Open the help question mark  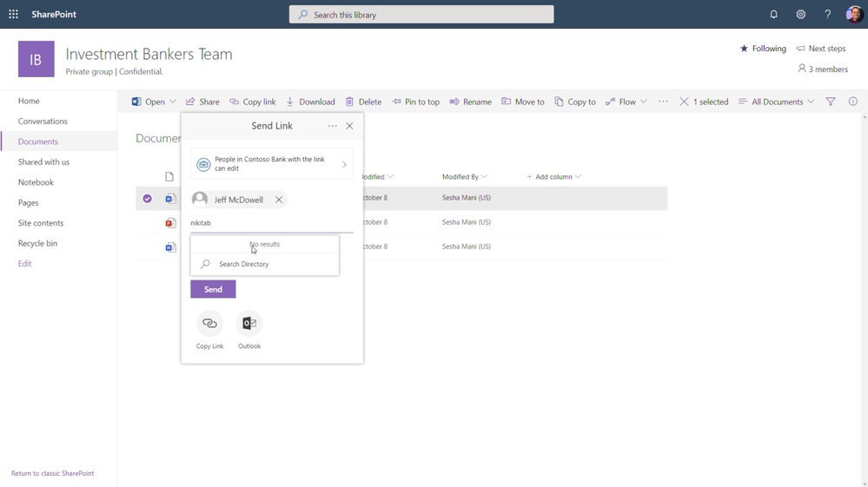[x=827, y=15]
